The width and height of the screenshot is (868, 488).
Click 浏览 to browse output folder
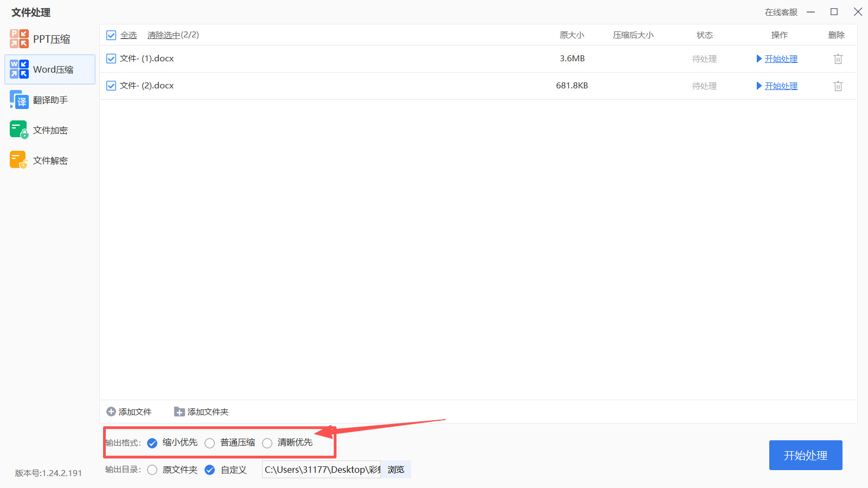pos(396,470)
